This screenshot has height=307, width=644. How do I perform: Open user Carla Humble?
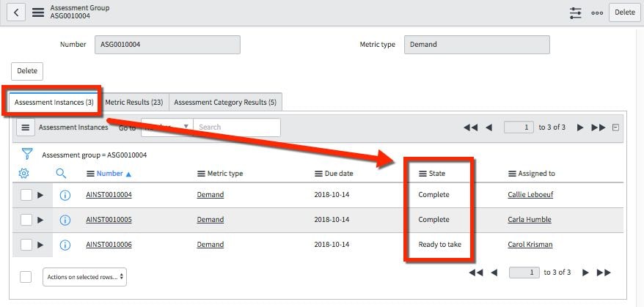coord(530,220)
